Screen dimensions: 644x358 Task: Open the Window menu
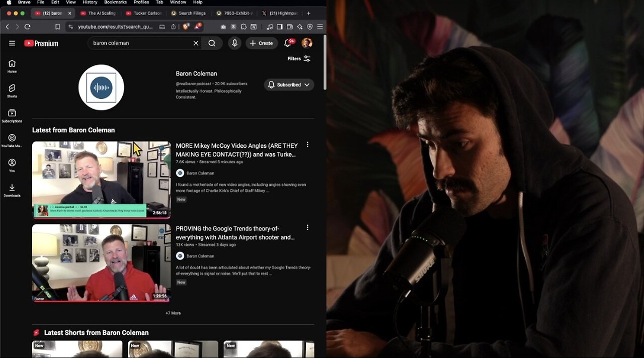(x=178, y=3)
